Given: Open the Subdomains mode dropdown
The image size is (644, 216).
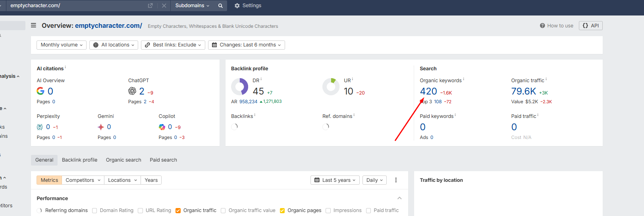Looking at the screenshot, I should (x=192, y=6).
